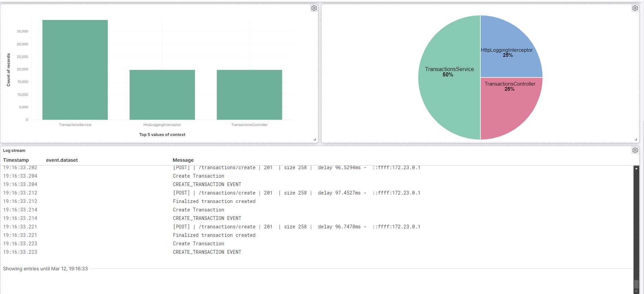The image size is (644, 294).
Task: Select the blue HttpLoggingInterceptor pie slice
Action: (x=511, y=46)
